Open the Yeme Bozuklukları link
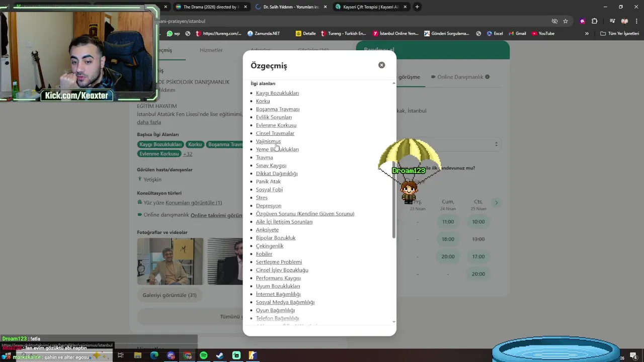 click(x=277, y=149)
